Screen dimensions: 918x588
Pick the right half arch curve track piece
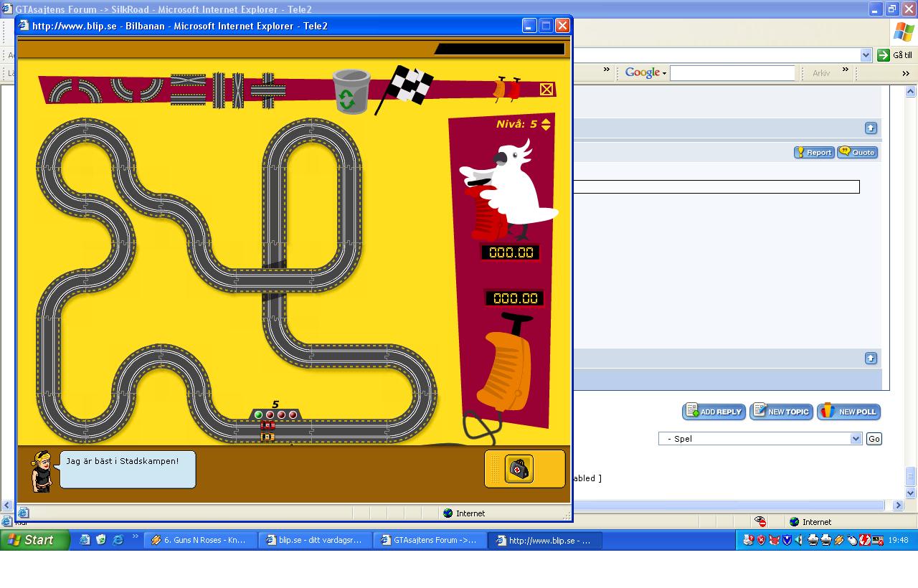90,92
